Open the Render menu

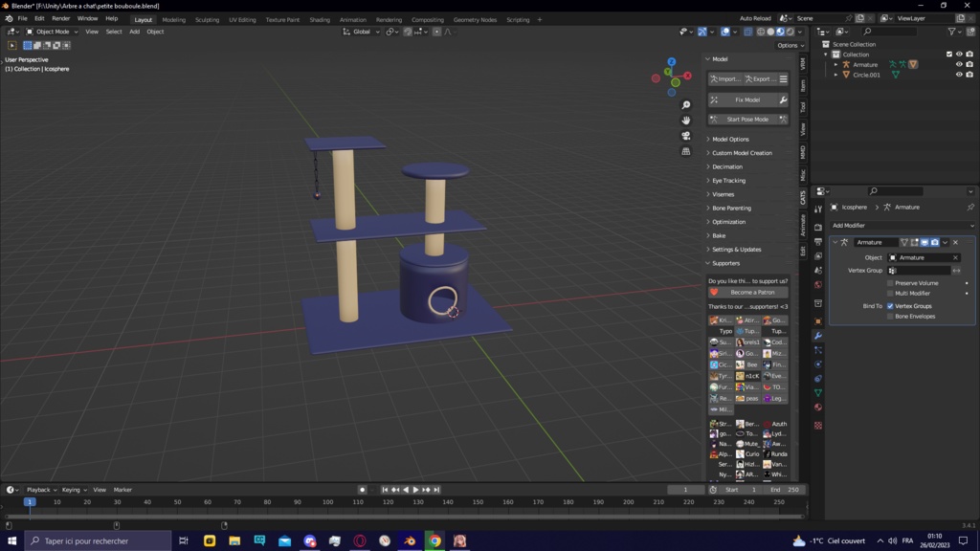click(60, 18)
